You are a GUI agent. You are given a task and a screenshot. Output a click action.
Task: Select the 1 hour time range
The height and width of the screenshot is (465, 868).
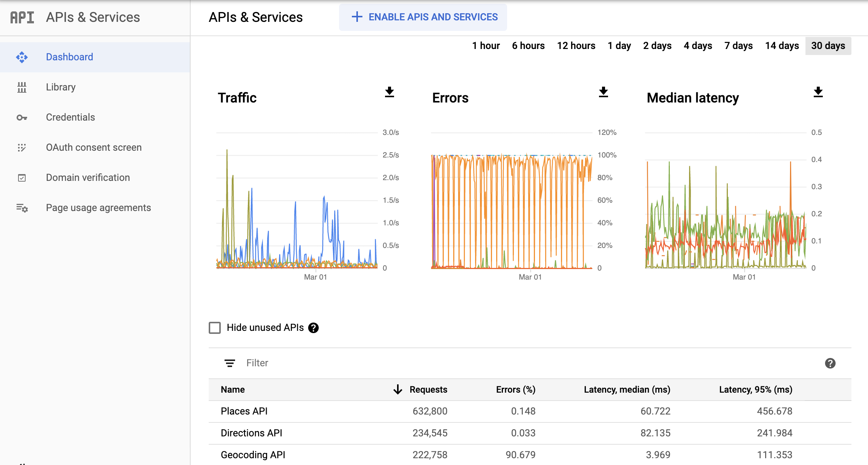pos(484,45)
